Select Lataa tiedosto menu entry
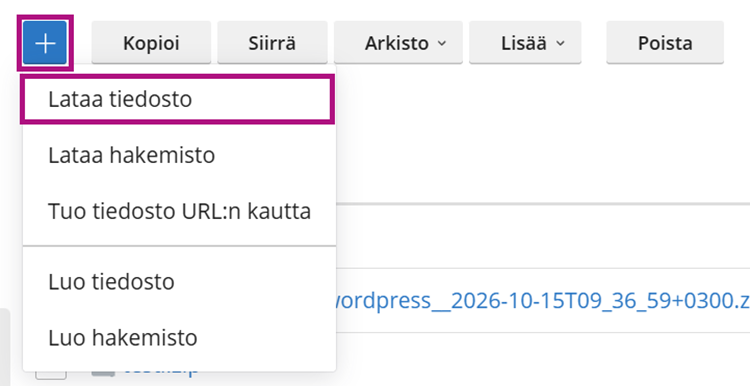This screenshot has height=386, width=750. click(x=177, y=99)
